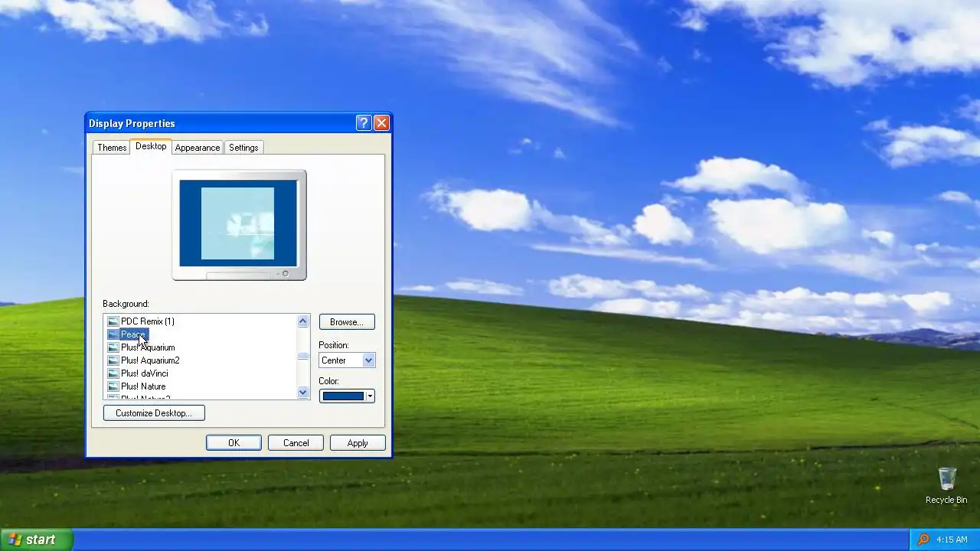Select PDC Remix (1) background

point(148,321)
